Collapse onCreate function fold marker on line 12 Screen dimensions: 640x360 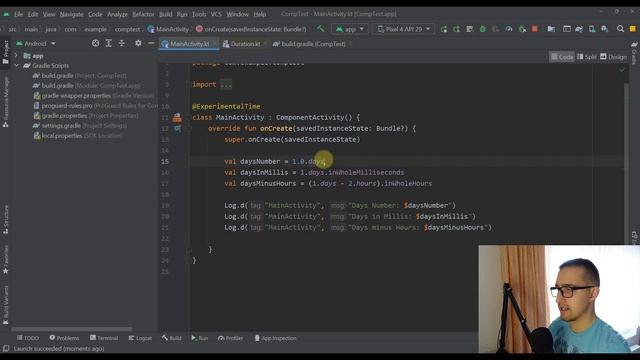189,128
